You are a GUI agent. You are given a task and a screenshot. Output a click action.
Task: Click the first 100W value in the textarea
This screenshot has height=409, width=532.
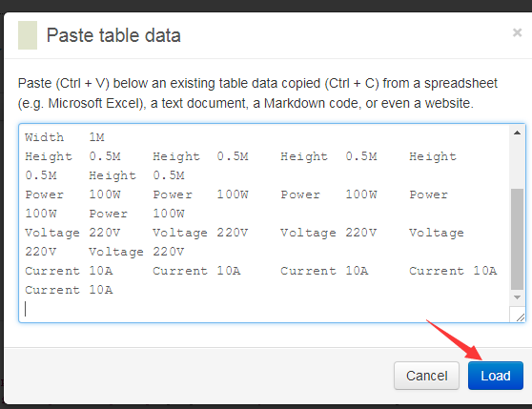point(105,194)
